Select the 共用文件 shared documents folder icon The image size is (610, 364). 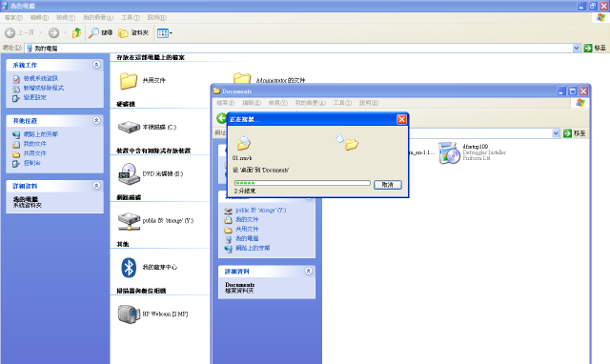pyautogui.click(x=129, y=81)
